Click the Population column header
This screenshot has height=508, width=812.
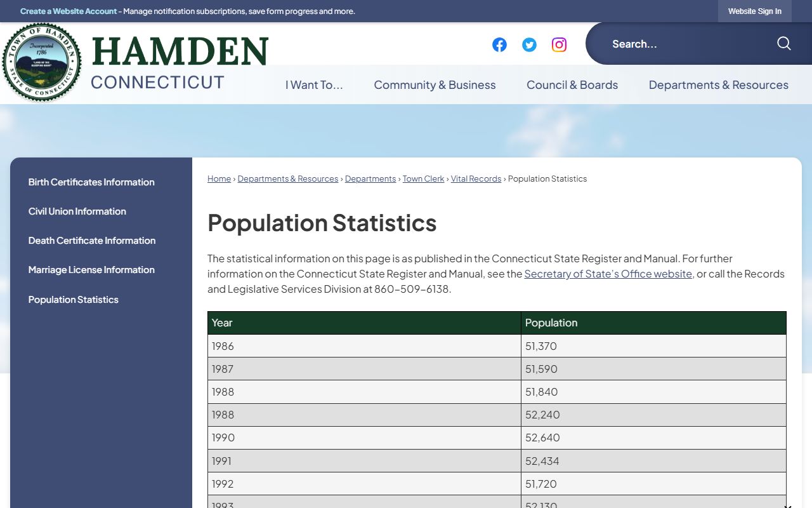653,323
